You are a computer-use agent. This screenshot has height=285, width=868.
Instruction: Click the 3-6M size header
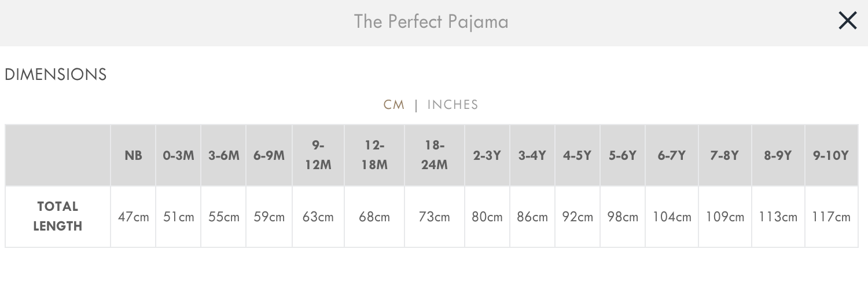coord(223,155)
